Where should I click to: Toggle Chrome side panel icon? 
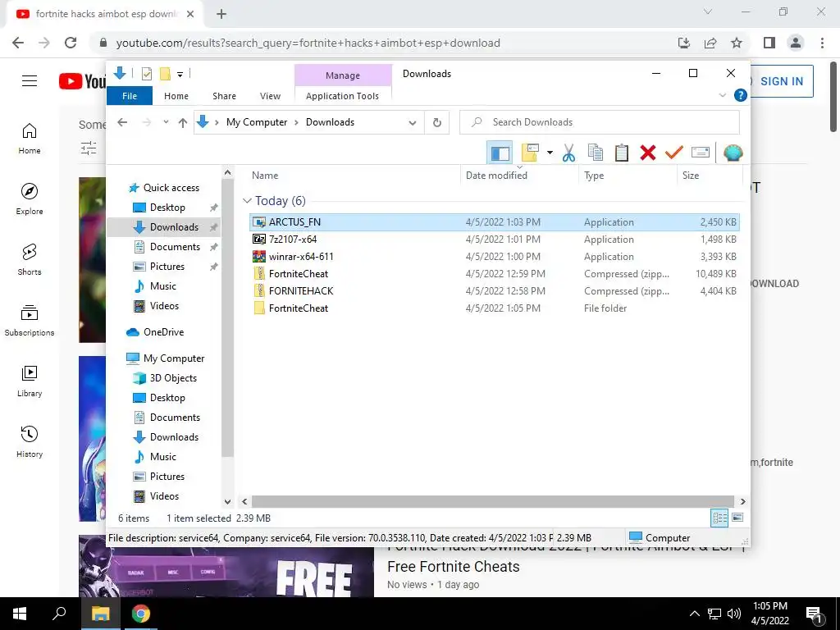pos(769,43)
